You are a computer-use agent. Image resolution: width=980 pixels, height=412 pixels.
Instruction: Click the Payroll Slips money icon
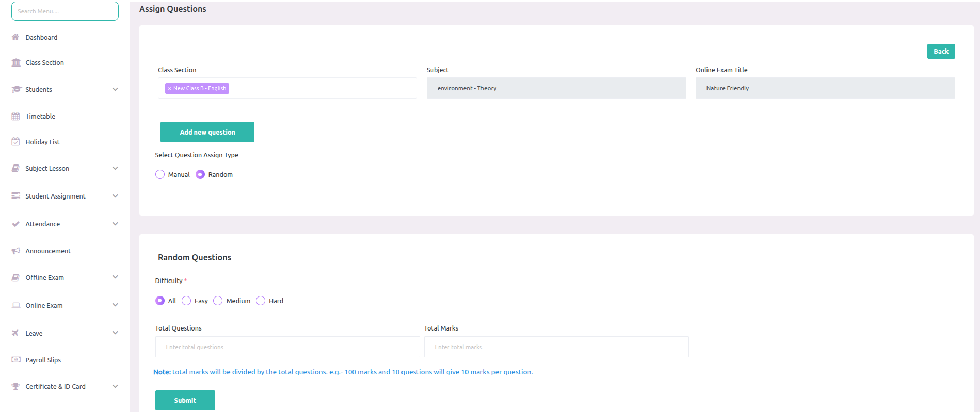tap(15, 360)
